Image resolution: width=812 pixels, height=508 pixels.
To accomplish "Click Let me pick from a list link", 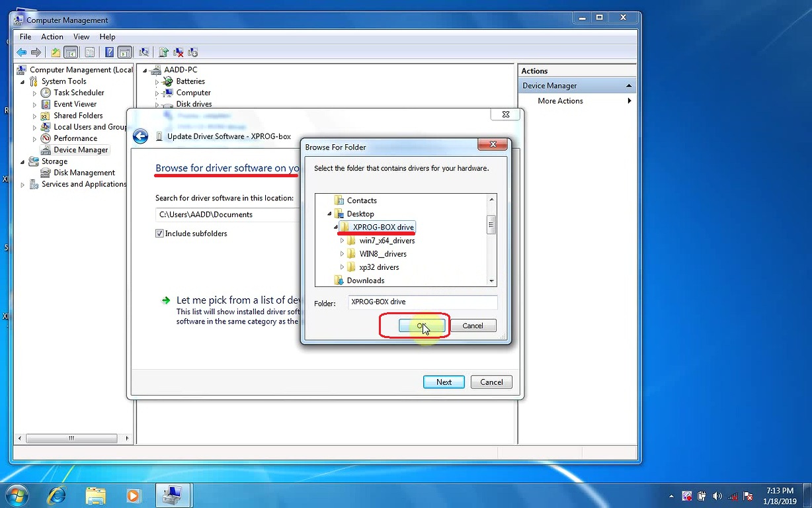I will click(x=239, y=300).
